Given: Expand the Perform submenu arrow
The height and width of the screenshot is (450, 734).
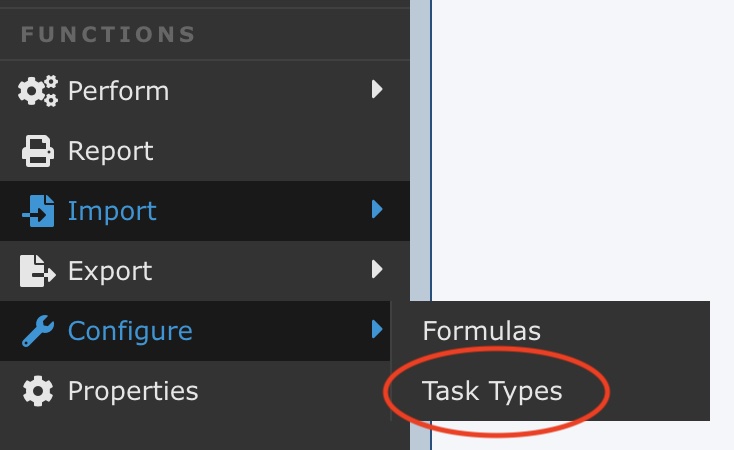Looking at the screenshot, I should (x=377, y=90).
